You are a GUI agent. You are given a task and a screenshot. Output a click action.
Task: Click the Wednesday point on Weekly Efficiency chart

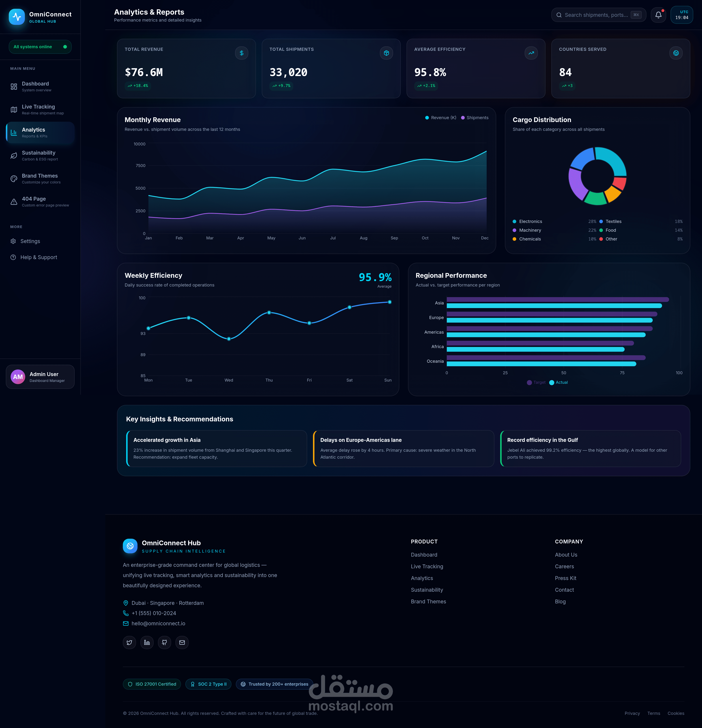pyautogui.click(x=229, y=339)
